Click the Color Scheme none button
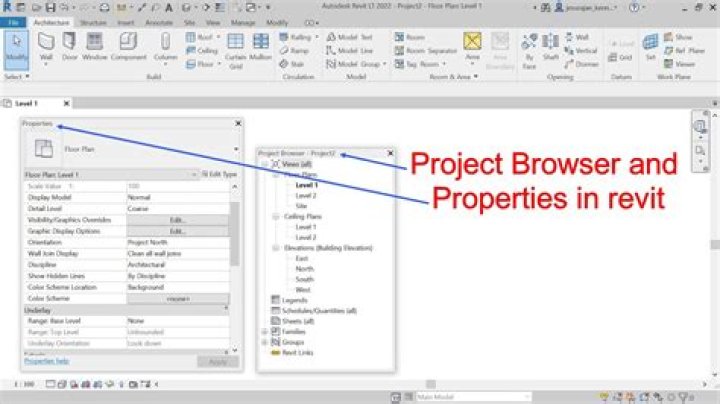The image size is (720, 404). click(178, 298)
